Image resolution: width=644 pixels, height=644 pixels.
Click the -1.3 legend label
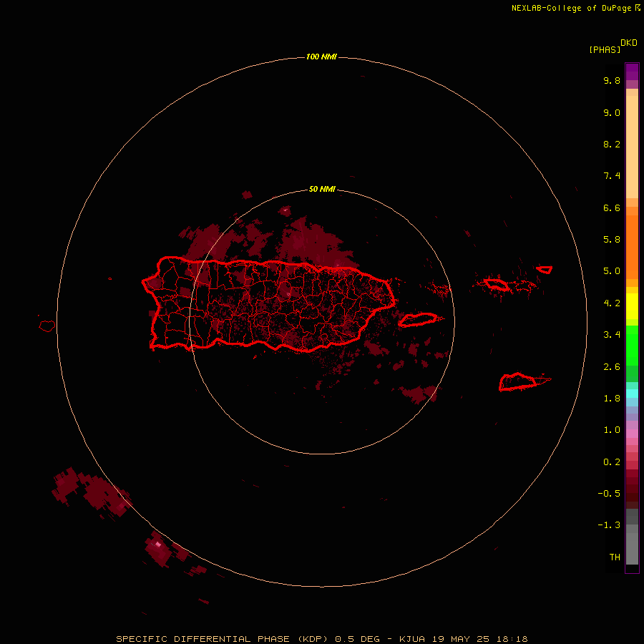coord(609,525)
